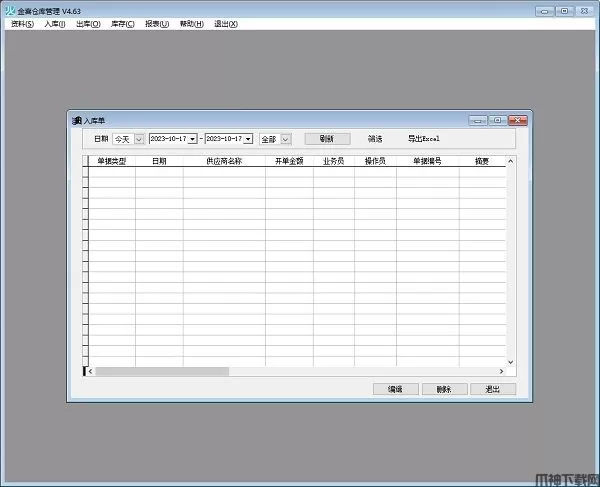Image resolution: width=600 pixels, height=487 pixels.
Task: Click the 删除 delete button
Action: 444,389
